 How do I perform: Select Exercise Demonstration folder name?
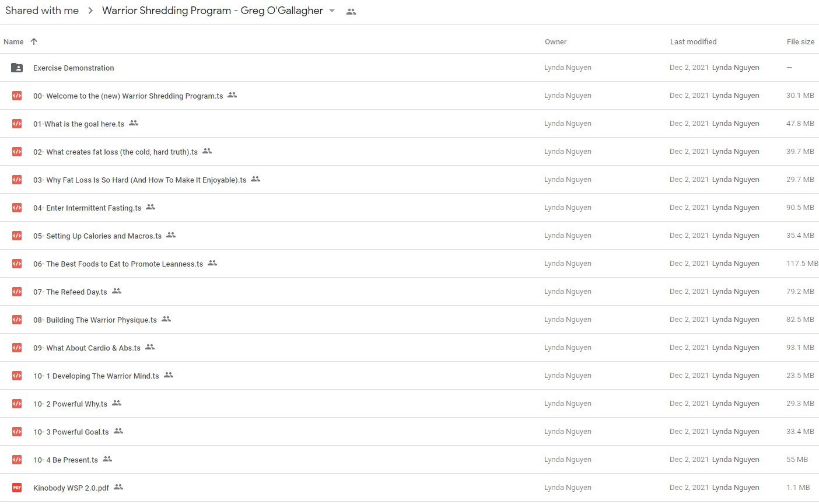coord(73,68)
